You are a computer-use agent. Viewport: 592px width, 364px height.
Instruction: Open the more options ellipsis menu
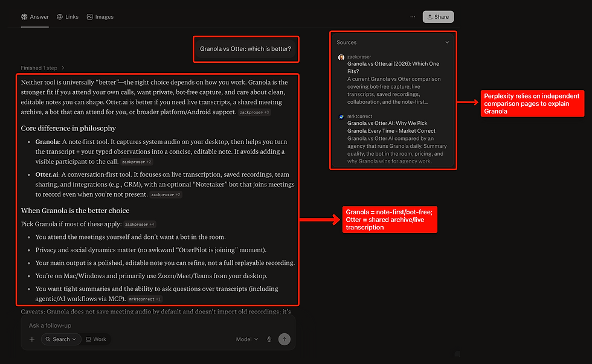[x=413, y=16]
